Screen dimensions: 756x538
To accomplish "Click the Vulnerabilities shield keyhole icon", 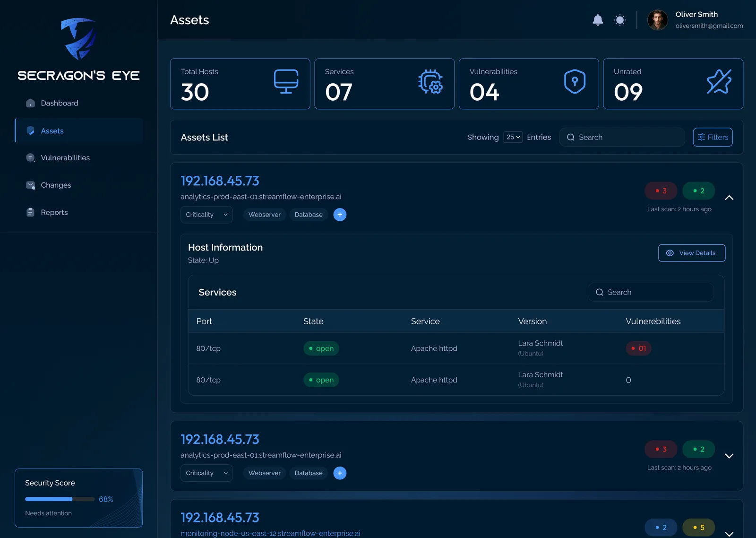I will click(575, 81).
